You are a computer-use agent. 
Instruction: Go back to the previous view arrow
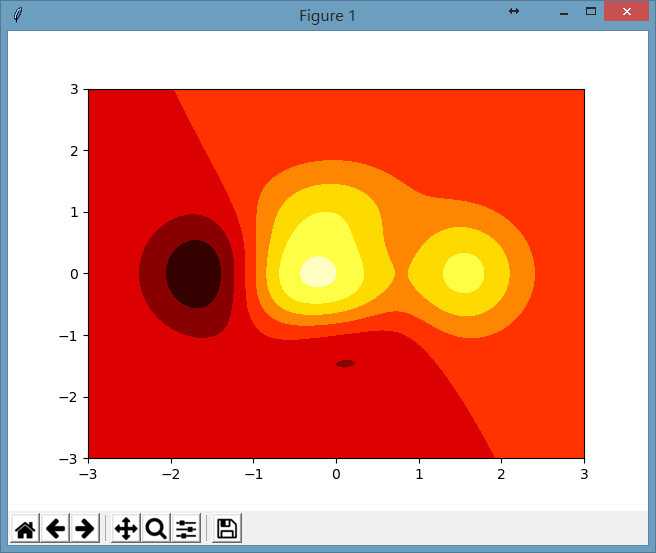click(55, 528)
